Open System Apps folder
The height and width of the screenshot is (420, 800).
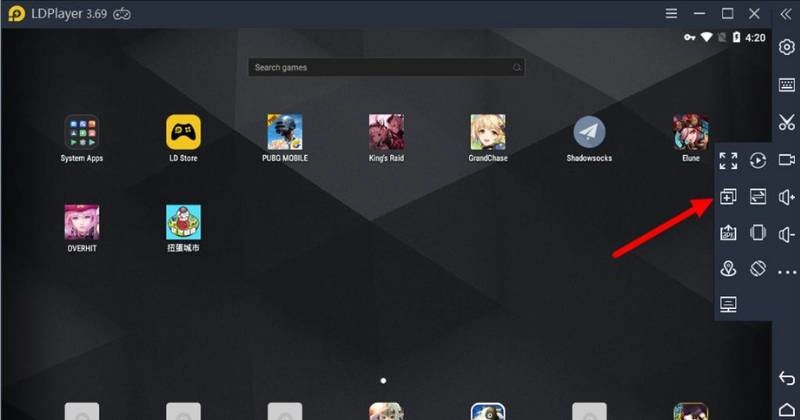click(x=82, y=132)
